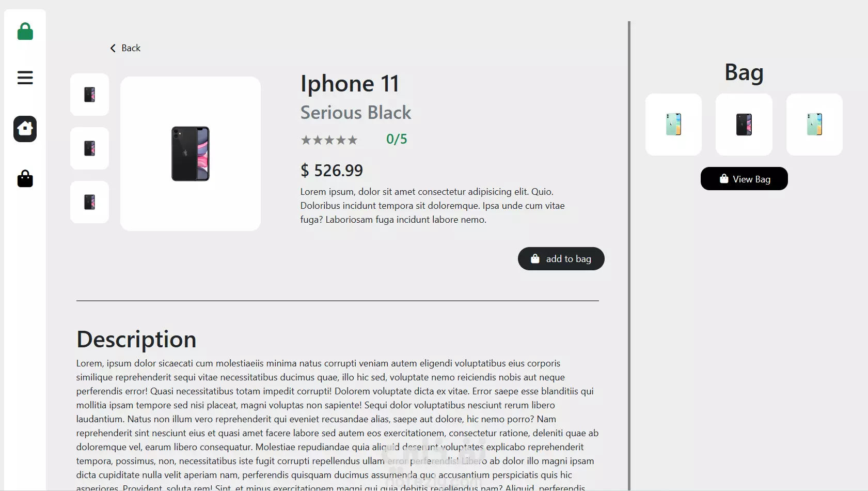Viewport: 868px width, 491px height.
Task: Go back using the Back link
Action: 125,48
